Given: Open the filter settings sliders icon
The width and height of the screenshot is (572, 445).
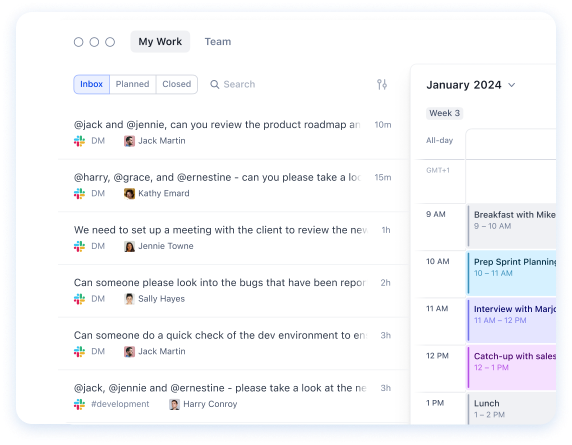Looking at the screenshot, I should (x=382, y=84).
